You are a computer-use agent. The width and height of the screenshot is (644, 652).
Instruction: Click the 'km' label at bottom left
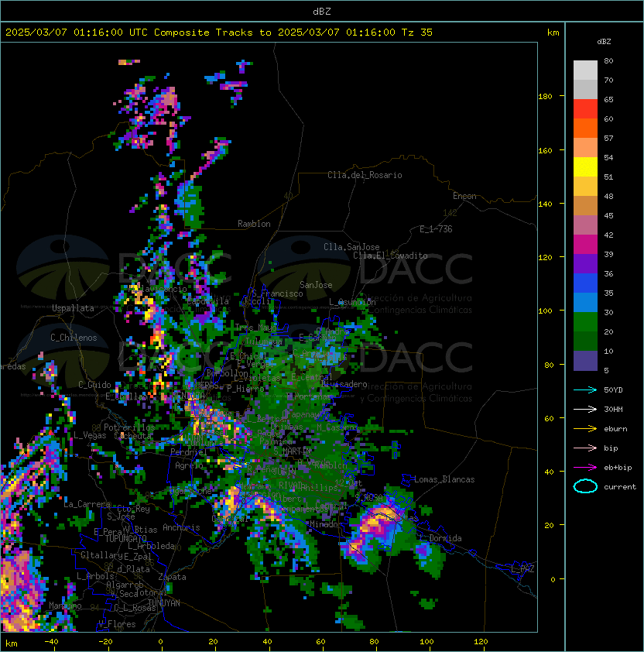pos(12,643)
